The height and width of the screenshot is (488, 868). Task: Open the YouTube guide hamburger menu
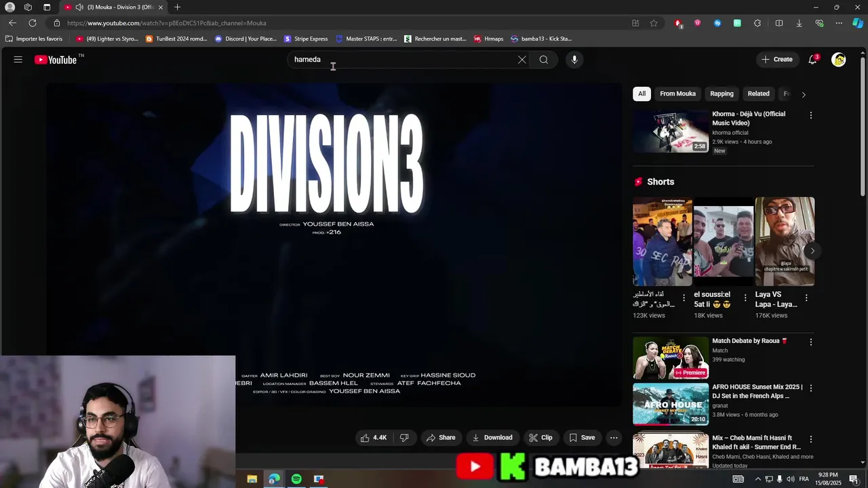click(x=18, y=60)
